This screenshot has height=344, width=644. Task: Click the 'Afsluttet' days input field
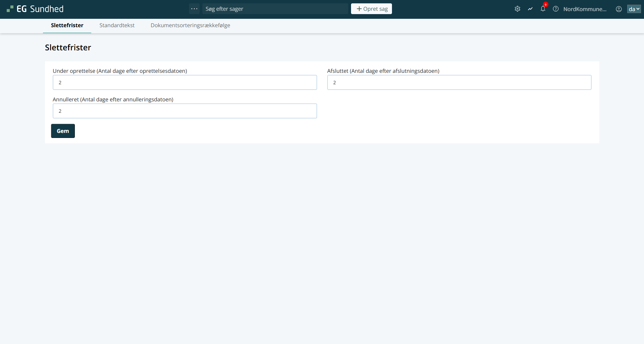[x=459, y=83]
